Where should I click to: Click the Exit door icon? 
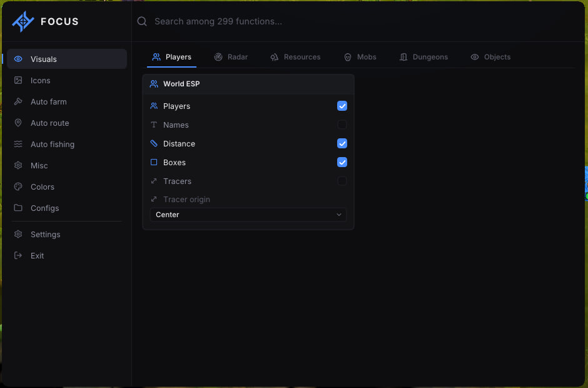(x=18, y=255)
